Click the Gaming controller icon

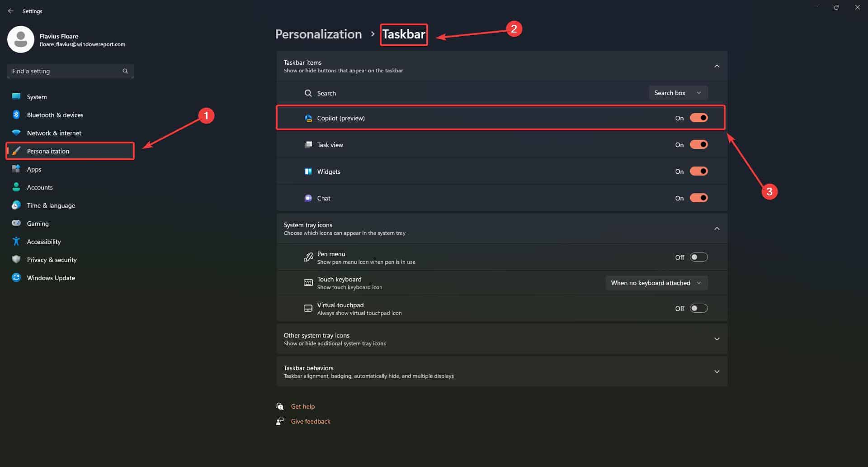pos(16,223)
